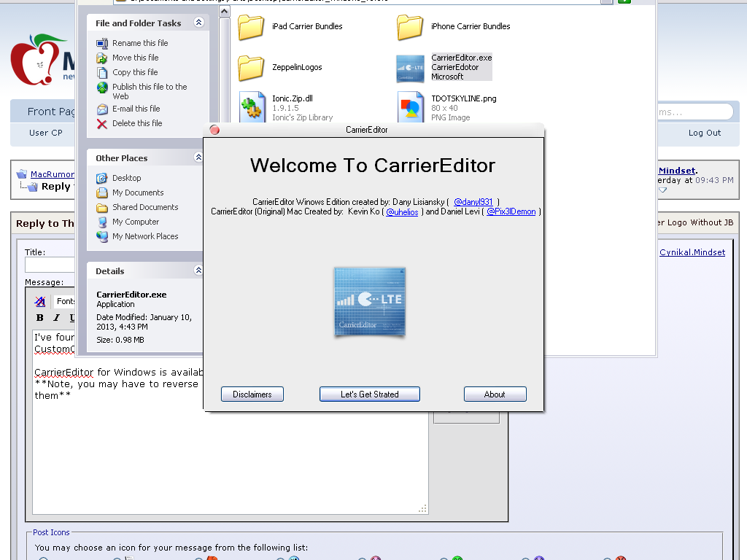This screenshot has height=560, width=747.
Task: Click the About button in CarrierEditor
Action: (x=495, y=394)
